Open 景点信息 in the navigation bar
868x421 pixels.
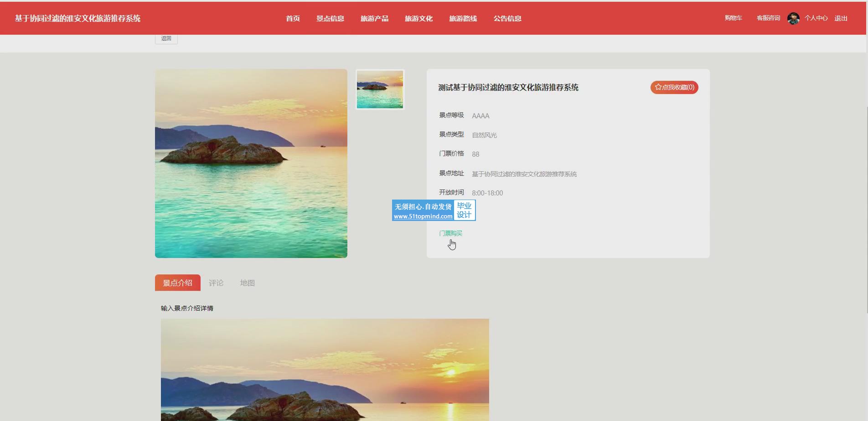coord(330,18)
